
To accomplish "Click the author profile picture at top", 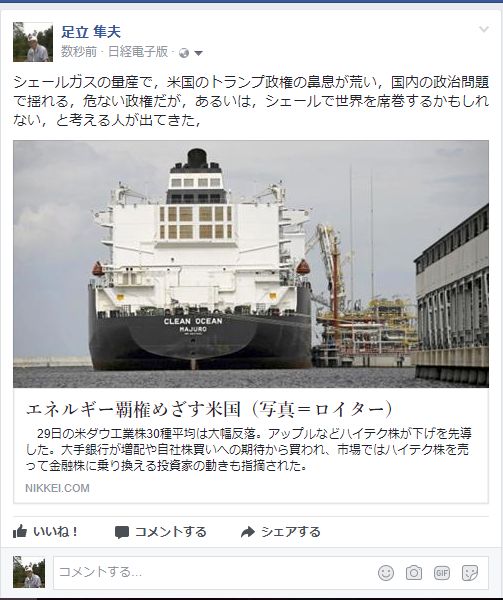I will pos(33,42).
